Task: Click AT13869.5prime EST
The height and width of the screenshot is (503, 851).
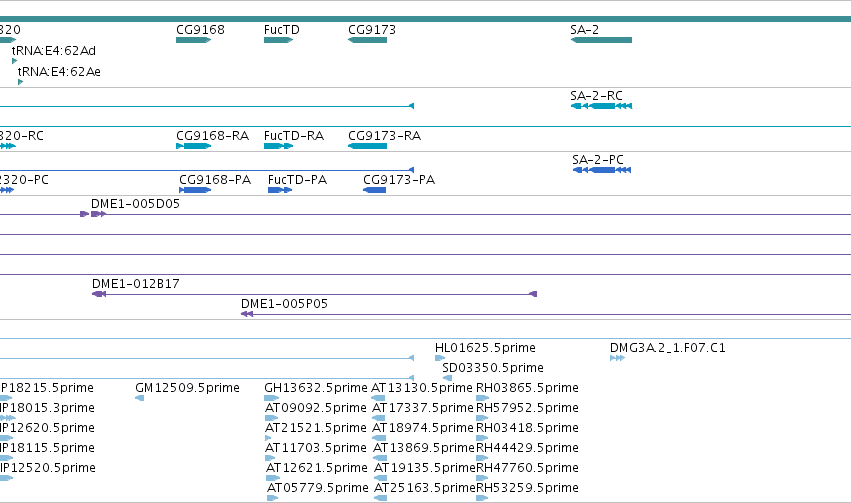Action: (x=380, y=458)
